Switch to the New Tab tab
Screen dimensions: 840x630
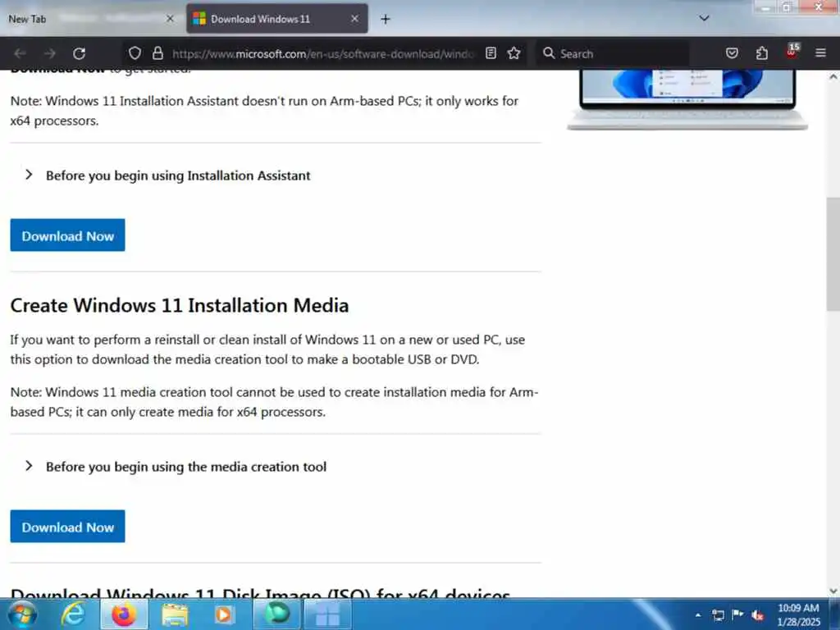coord(91,19)
